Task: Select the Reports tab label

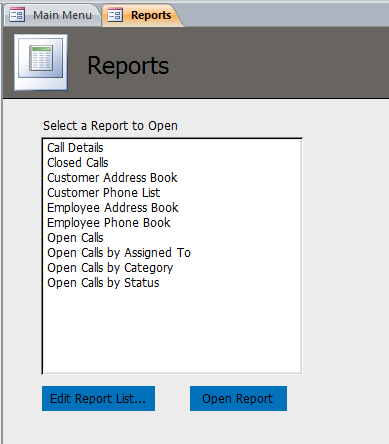Action: click(151, 15)
